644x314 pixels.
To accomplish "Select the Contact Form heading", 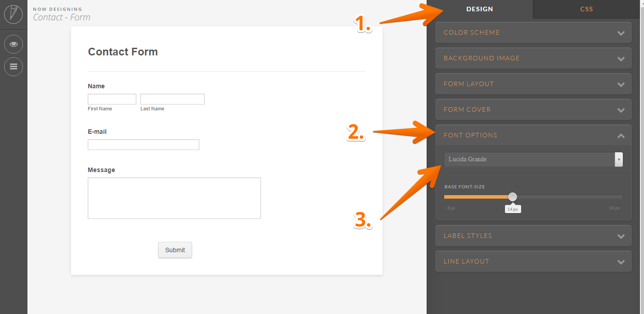I will (x=123, y=52).
